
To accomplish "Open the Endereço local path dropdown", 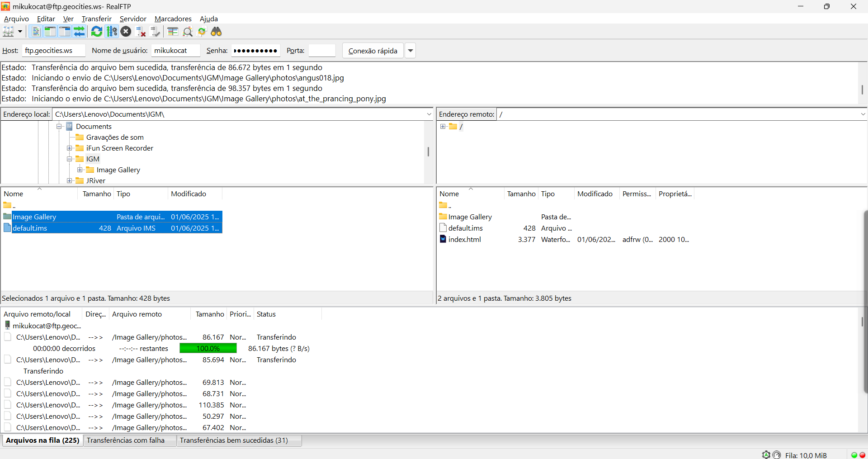I will point(429,114).
